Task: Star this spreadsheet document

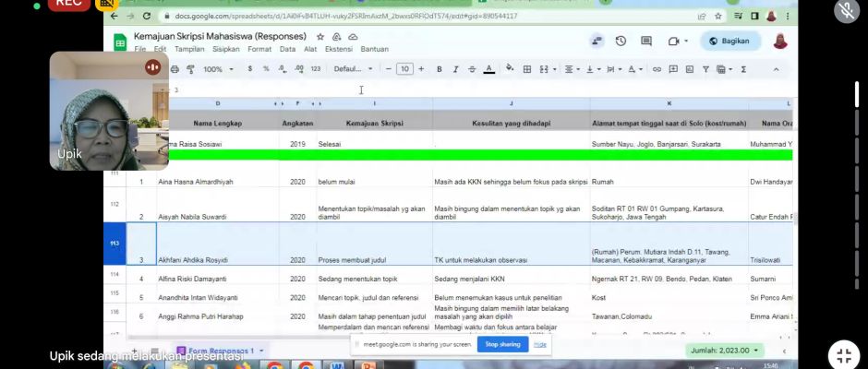Action: point(319,37)
